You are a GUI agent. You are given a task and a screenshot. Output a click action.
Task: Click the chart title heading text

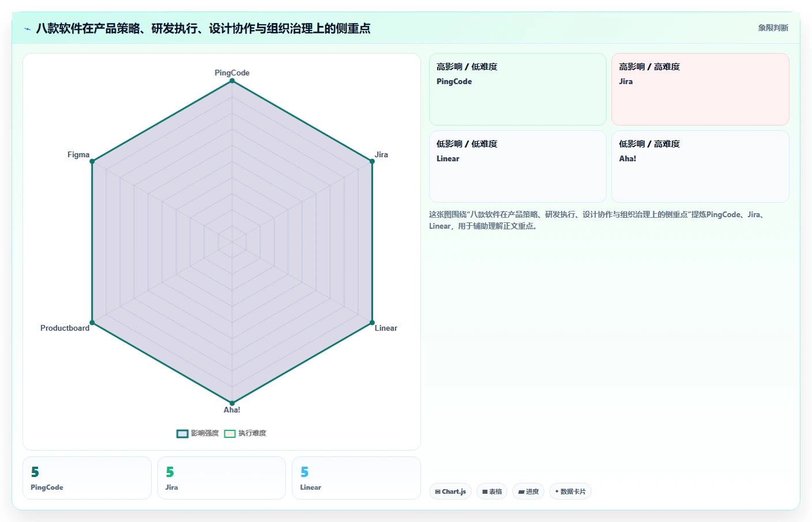[203, 28]
